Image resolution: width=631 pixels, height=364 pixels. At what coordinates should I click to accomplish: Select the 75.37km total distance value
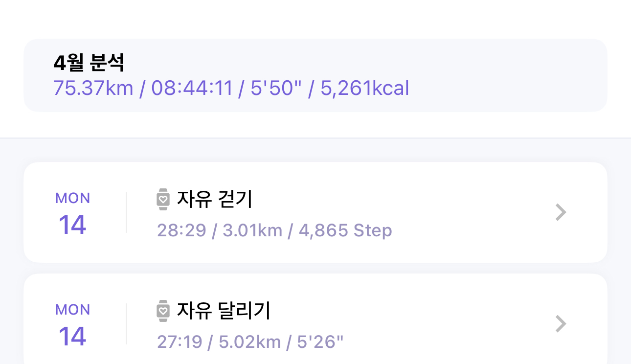(x=93, y=89)
